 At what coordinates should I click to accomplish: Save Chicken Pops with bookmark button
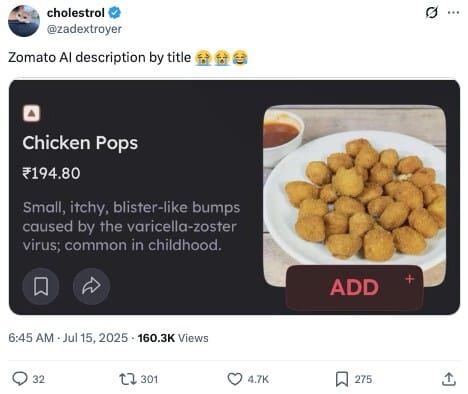point(41,286)
